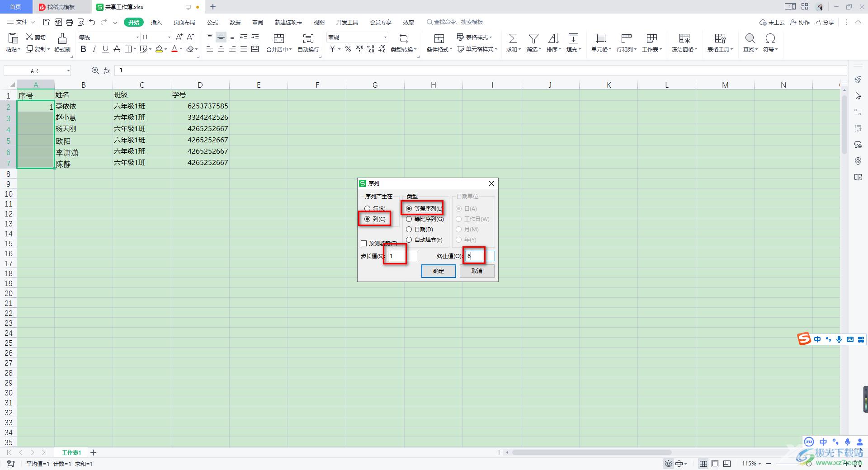
Task: Switch to normal view in status bar
Action: [703, 464]
